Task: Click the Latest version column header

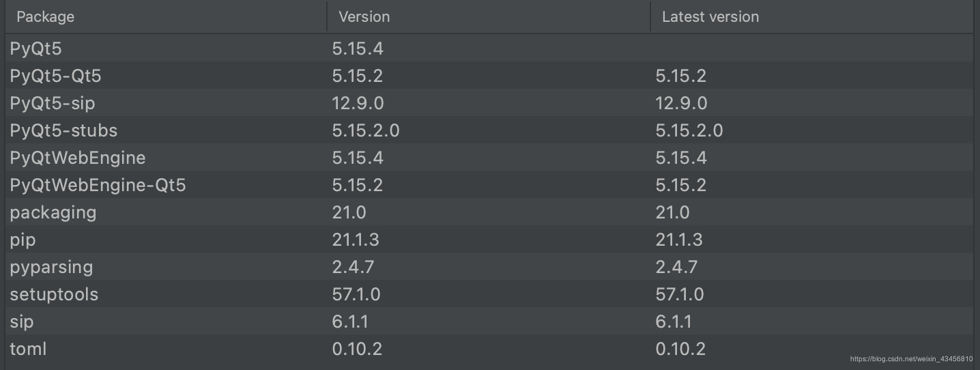Action: [x=710, y=17]
